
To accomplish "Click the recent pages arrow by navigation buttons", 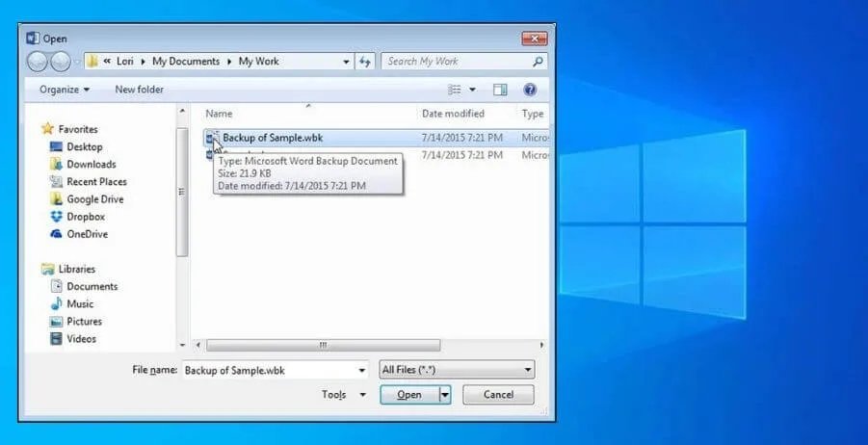I will [76, 62].
